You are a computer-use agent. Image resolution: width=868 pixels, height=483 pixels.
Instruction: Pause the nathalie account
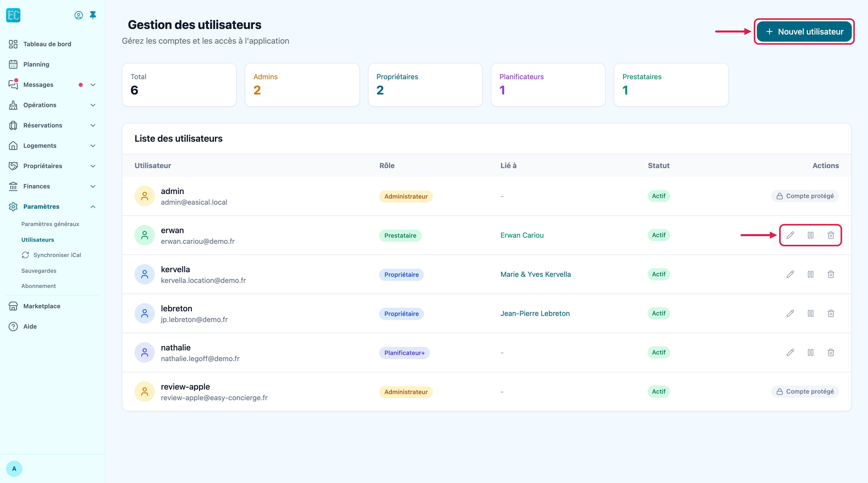[x=810, y=352]
